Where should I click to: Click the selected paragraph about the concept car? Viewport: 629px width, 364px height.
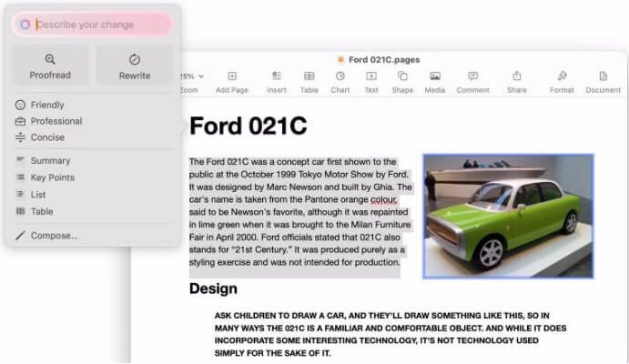point(300,212)
